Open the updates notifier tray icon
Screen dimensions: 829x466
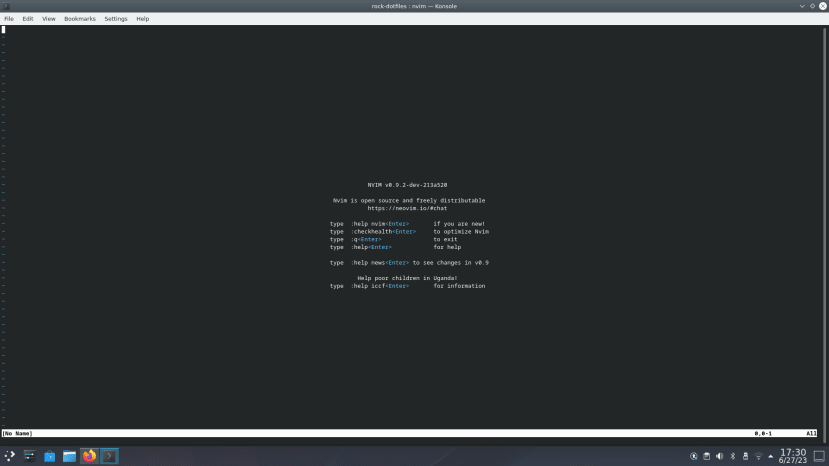tap(694, 456)
